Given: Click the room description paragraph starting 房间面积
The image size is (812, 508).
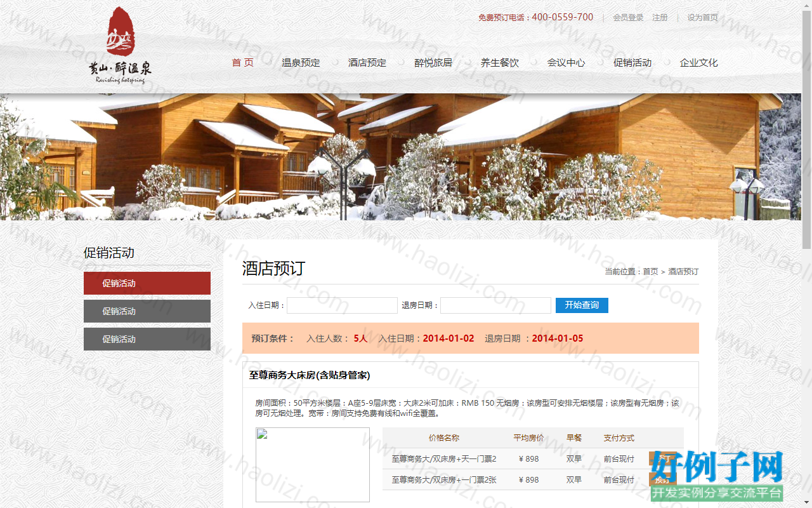Looking at the screenshot, I should pos(467,408).
